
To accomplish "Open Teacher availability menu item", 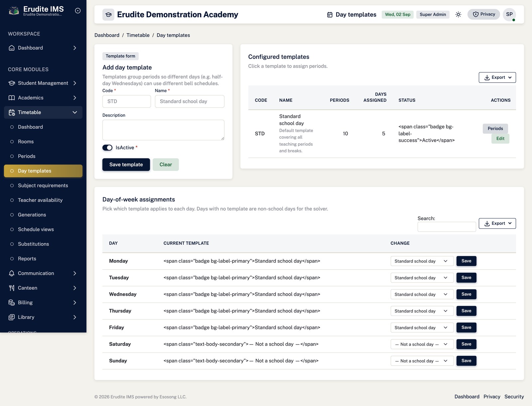I will pyautogui.click(x=43, y=200).
